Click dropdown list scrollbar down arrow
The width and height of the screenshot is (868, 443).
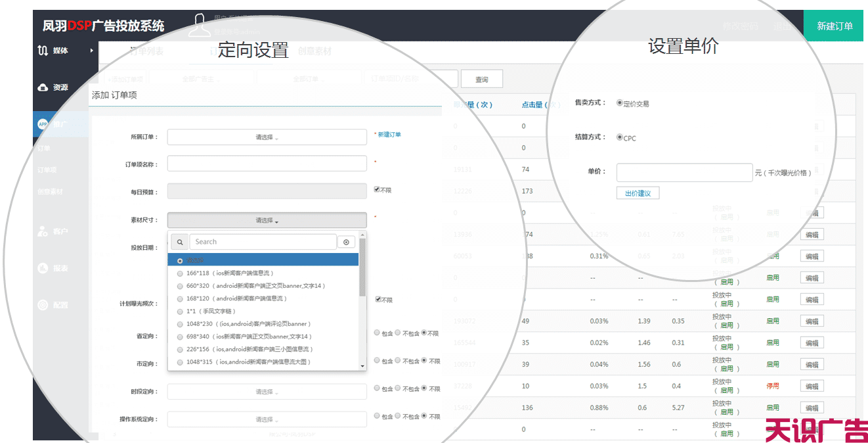(362, 366)
